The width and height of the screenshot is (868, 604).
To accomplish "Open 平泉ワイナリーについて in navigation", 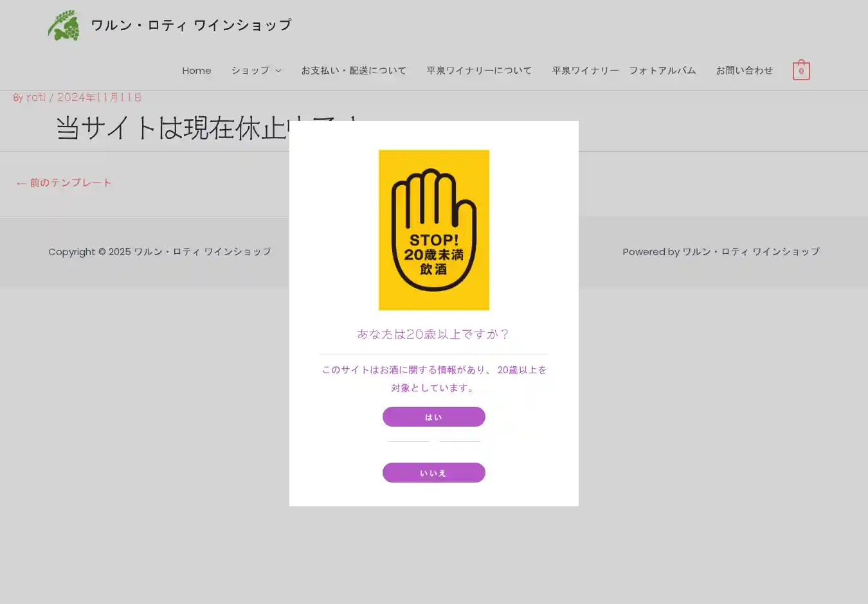I will point(479,71).
